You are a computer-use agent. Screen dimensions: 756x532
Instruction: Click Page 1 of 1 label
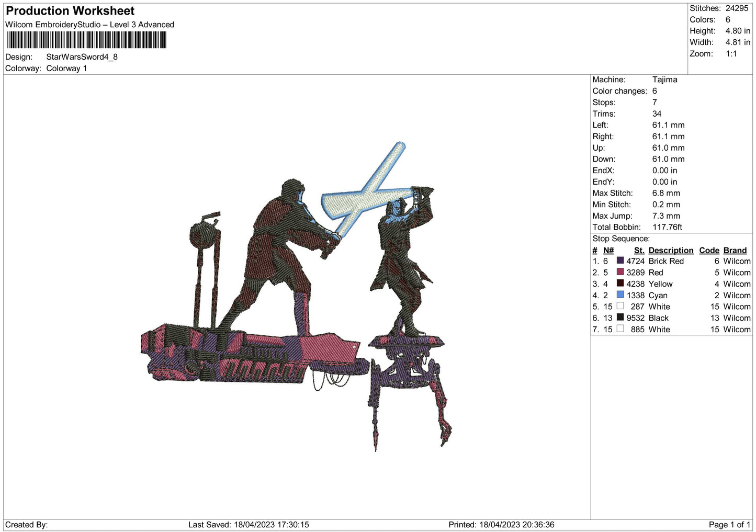(729, 524)
